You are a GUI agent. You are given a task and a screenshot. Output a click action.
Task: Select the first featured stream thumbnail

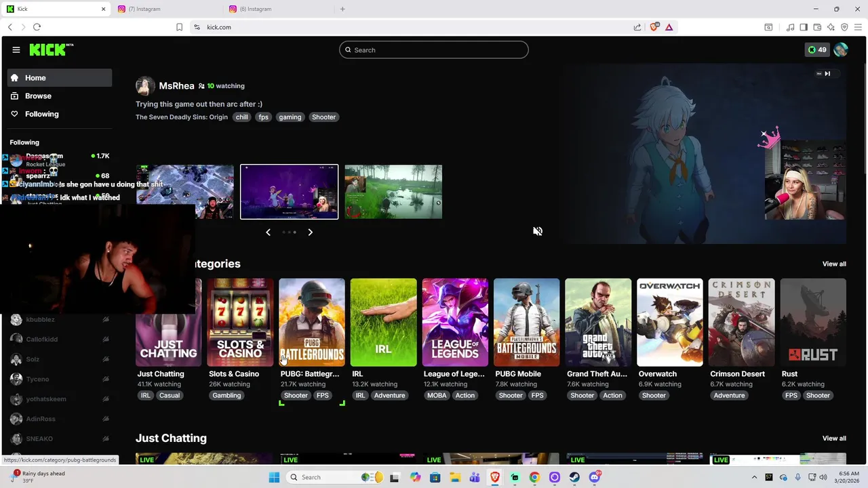pos(185,192)
